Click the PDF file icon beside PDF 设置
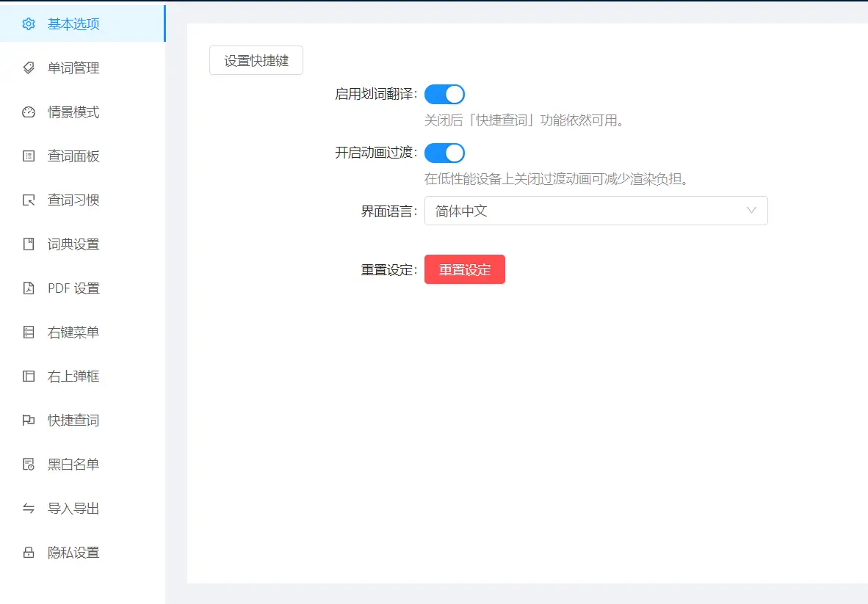Image resolution: width=868 pixels, height=604 pixels. click(x=28, y=288)
